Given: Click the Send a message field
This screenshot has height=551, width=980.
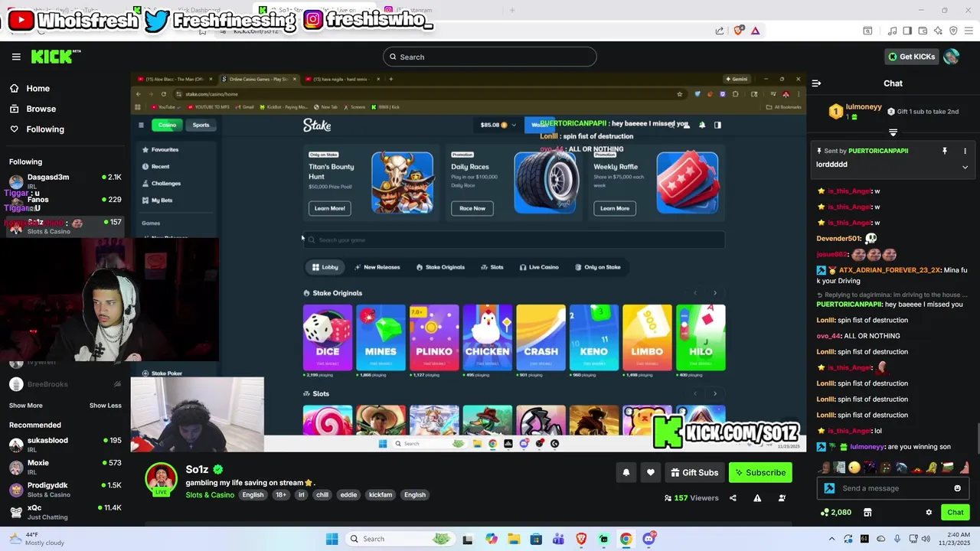Looking at the screenshot, I should [893, 488].
